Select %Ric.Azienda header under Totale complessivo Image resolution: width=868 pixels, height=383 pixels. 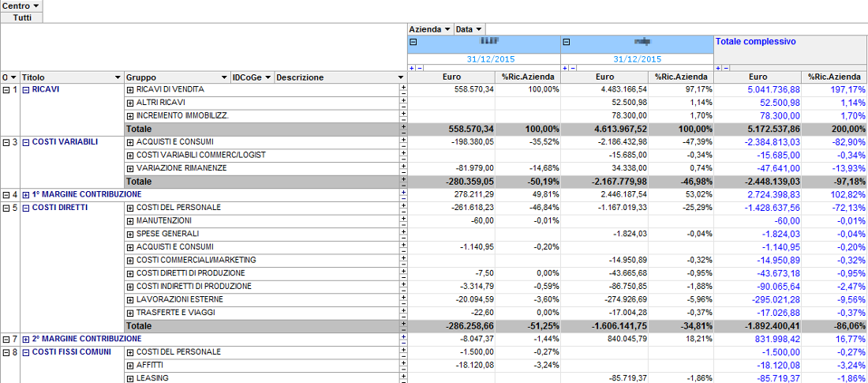pos(834,77)
